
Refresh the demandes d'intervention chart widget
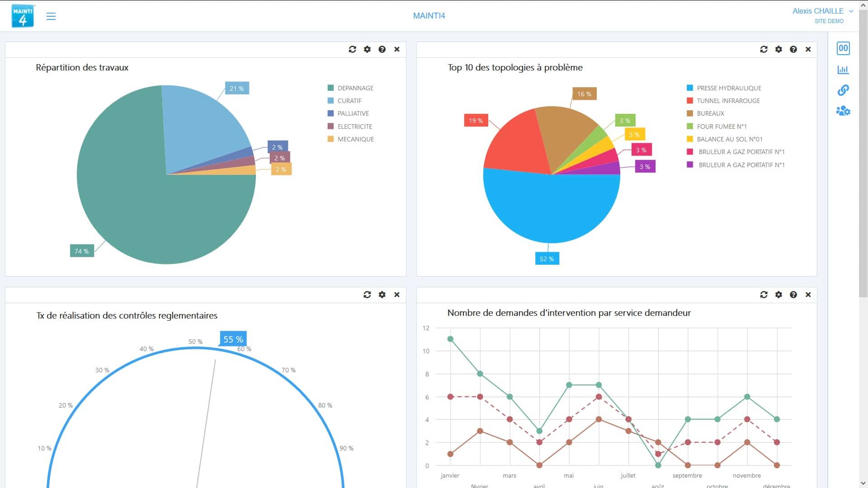click(x=764, y=295)
